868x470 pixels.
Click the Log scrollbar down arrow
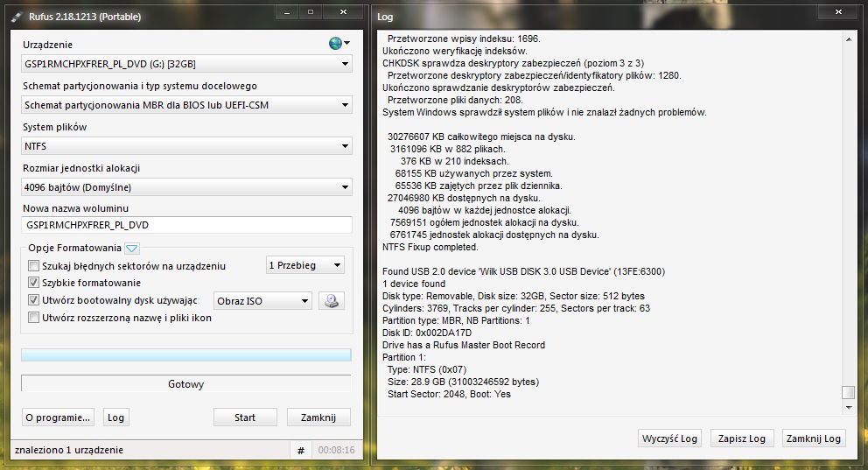point(849,408)
